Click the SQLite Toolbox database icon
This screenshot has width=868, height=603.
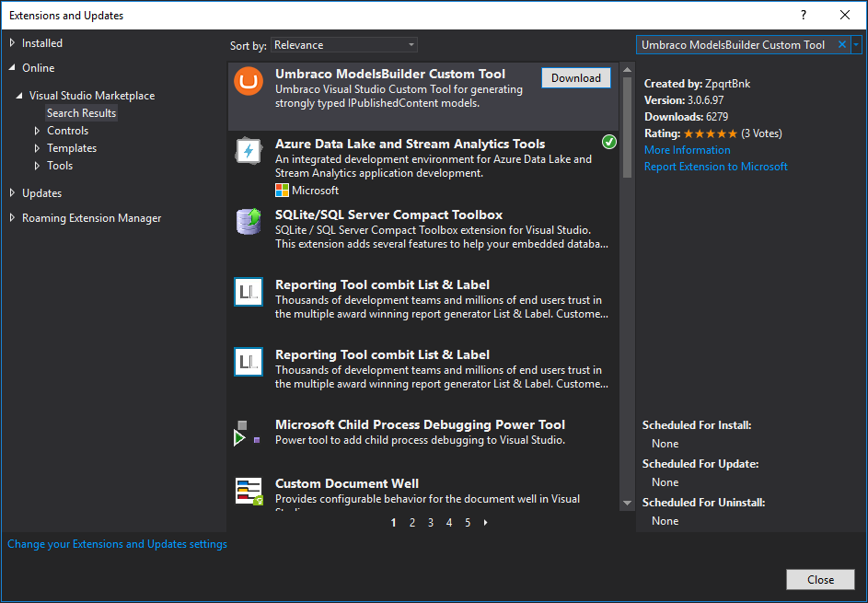click(248, 222)
